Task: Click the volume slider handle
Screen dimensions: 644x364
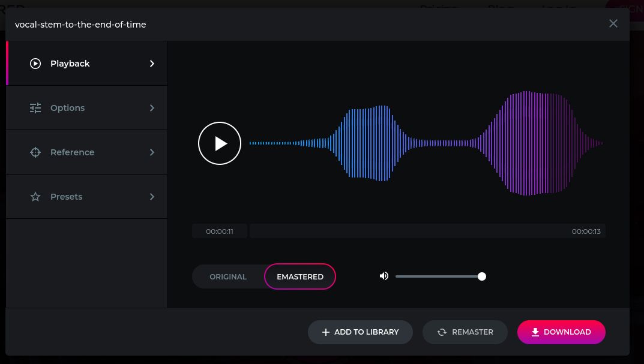Action: (481, 276)
